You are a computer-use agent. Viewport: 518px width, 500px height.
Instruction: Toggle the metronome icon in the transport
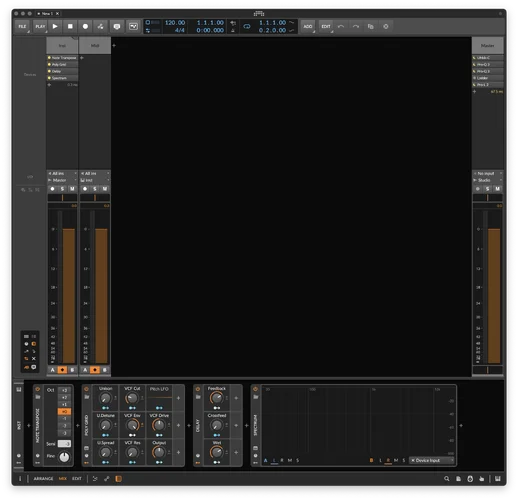tap(233, 30)
